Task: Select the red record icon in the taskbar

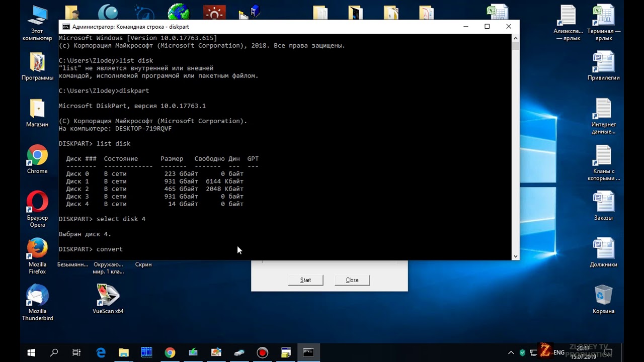Action: (262, 352)
